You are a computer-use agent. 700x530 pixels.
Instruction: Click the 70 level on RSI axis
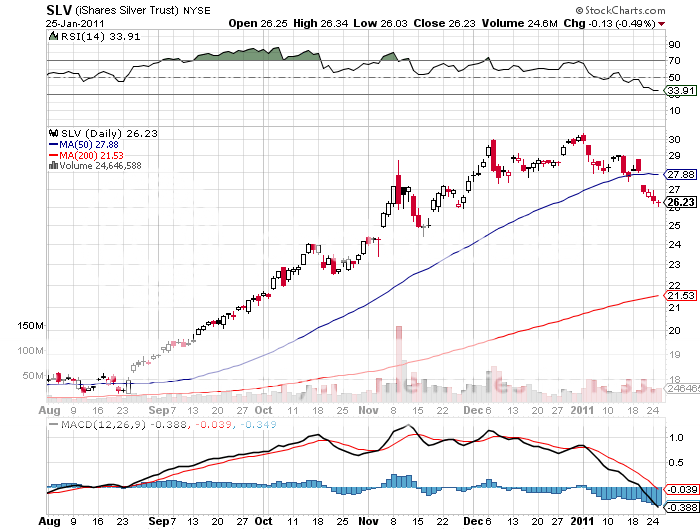(x=674, y=61)
